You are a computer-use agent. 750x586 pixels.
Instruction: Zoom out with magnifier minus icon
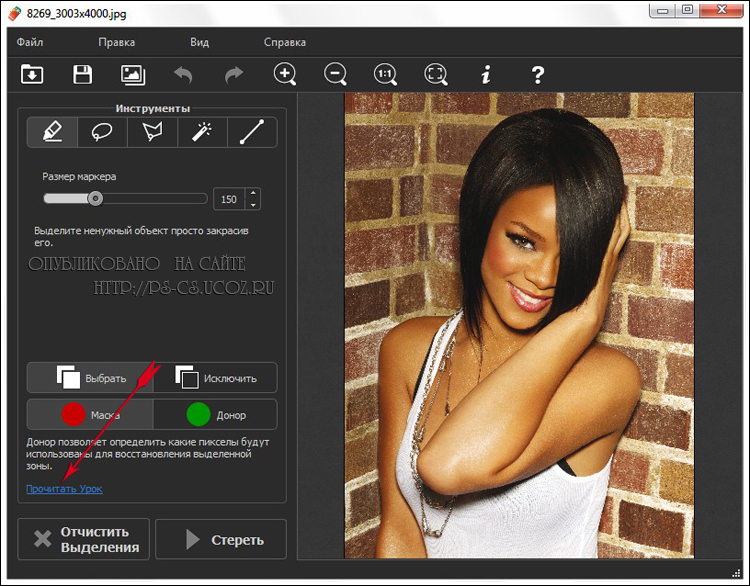335,75
